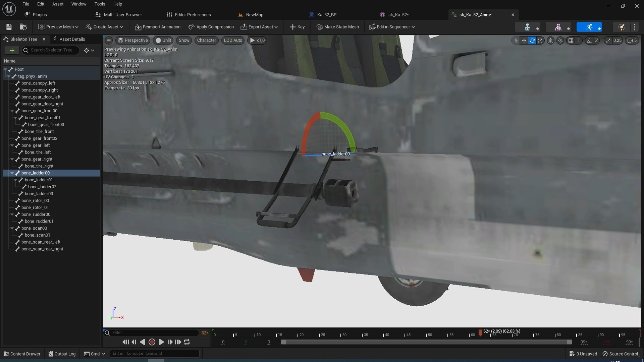Switch to the Ka-52_BP tab
The width and height of the screenshot is (644, 362).
pos(323,15)
